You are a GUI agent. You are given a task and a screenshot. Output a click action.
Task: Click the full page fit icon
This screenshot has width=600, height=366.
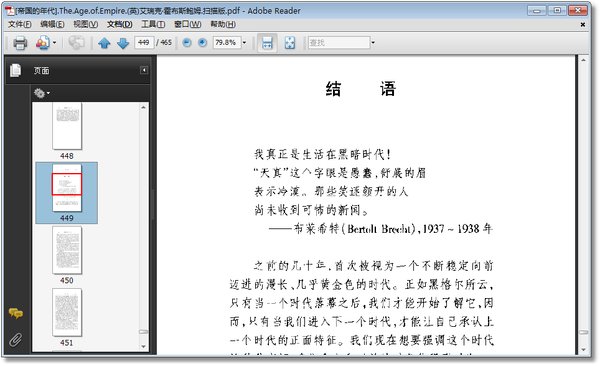290,43
